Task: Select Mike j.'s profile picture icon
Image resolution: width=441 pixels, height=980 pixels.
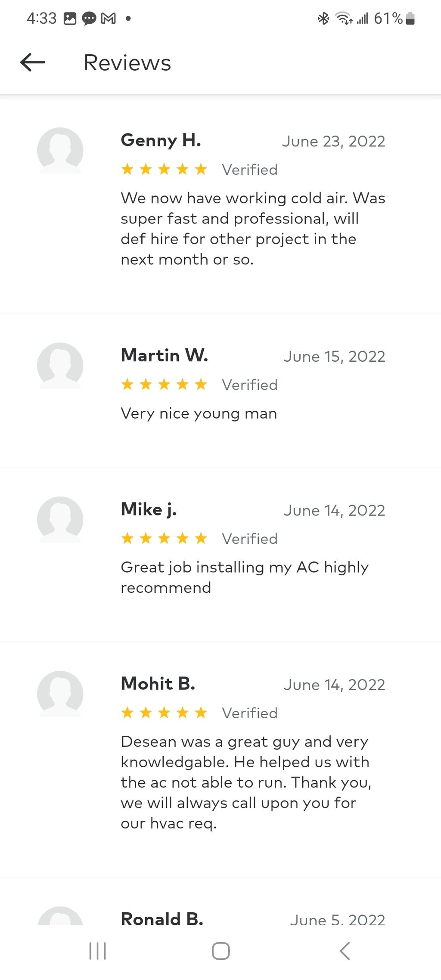Action: [x=60, y=519]
